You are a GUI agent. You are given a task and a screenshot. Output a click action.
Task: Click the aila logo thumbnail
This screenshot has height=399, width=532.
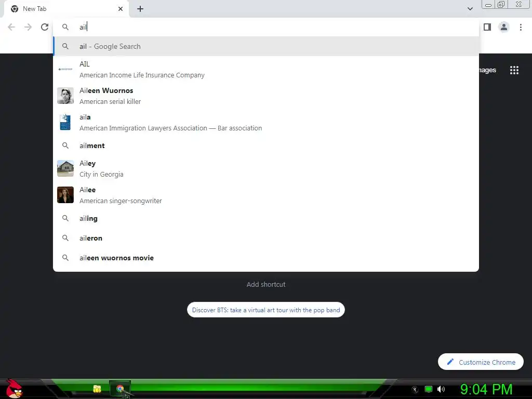[x=65, y=122]
